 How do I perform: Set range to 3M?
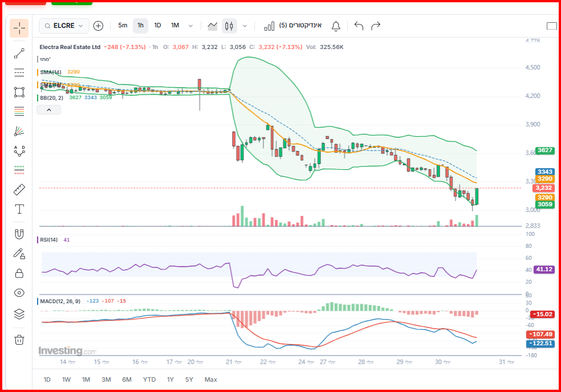click(106, 379)
